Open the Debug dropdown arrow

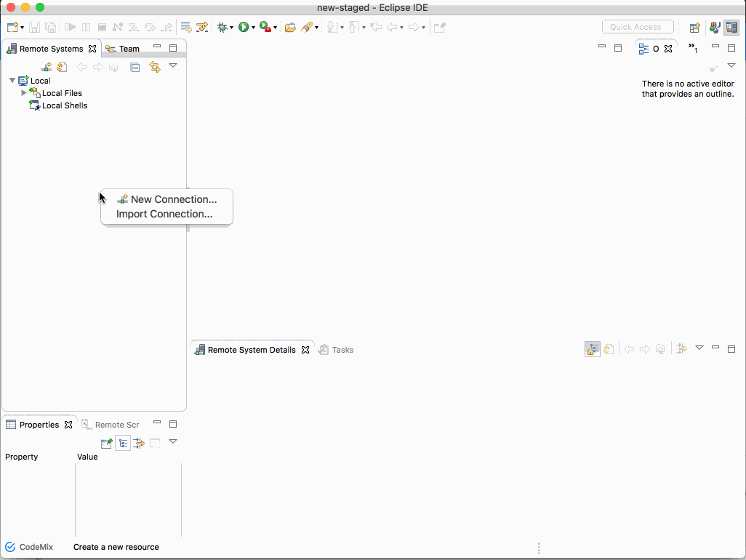point(232,28)
